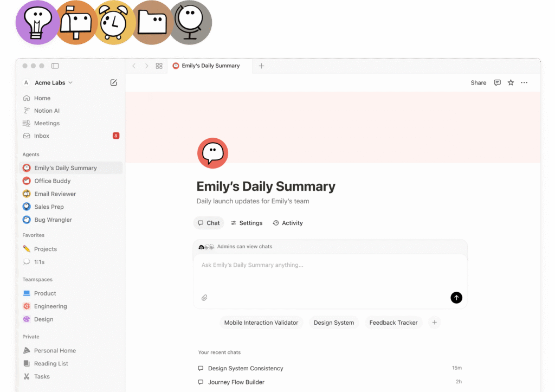Click the lightbulb agent icon at top

coord(37,23)
